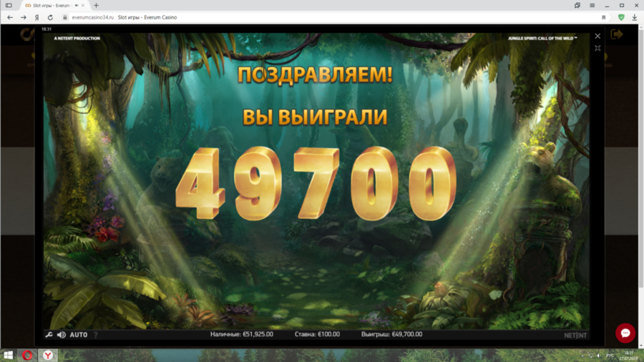
Task: Toggle game fullscreen icon
Action: (x=597, y=48)
